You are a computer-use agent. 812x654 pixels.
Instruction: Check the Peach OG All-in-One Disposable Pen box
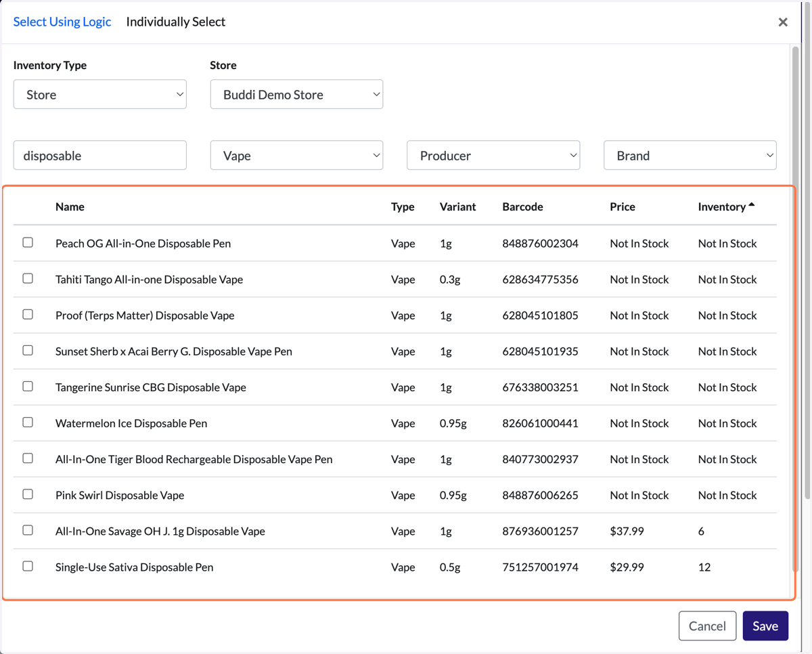pos(28,242)
